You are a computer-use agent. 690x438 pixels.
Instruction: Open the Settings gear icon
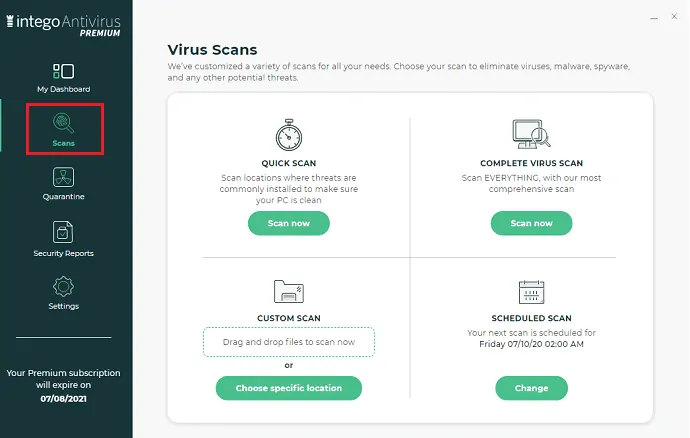coord(63,287)
